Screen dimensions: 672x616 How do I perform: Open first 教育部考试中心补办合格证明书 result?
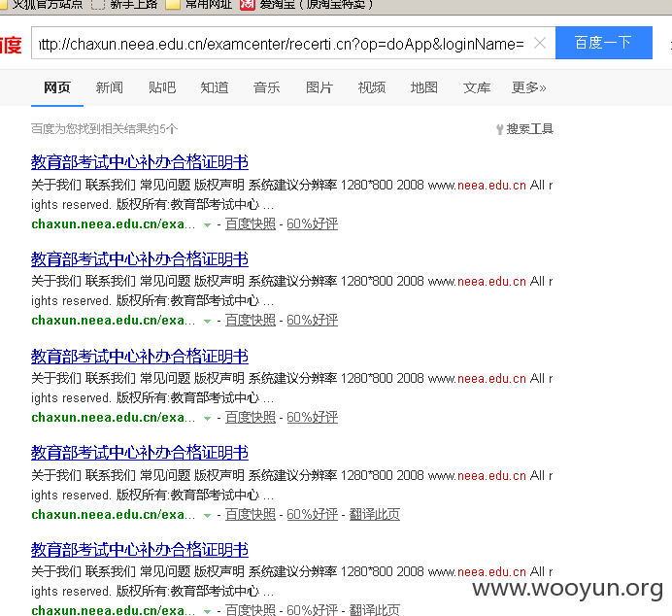click(x=140, y=162)
